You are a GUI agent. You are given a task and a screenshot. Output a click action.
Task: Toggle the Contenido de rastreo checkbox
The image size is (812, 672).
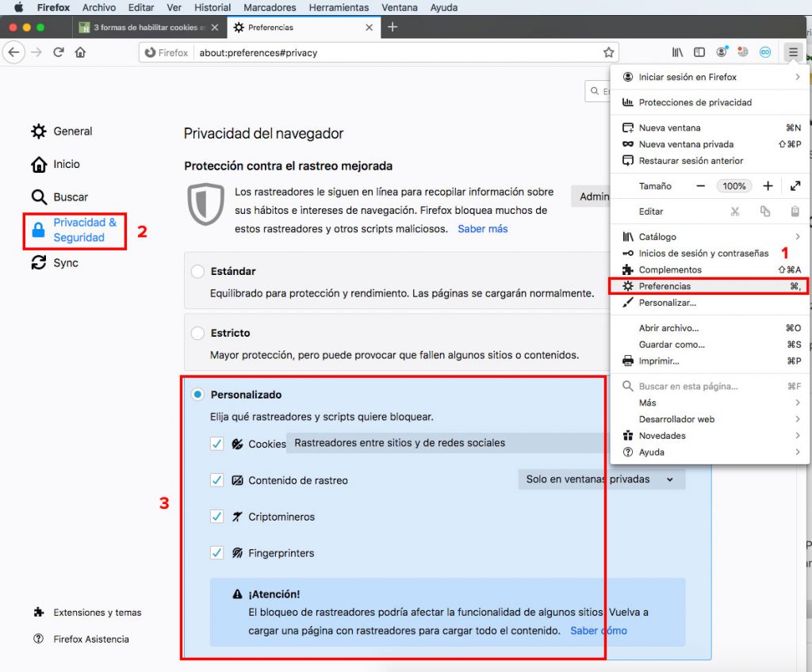pyautogui.click(x=216, y=480)
